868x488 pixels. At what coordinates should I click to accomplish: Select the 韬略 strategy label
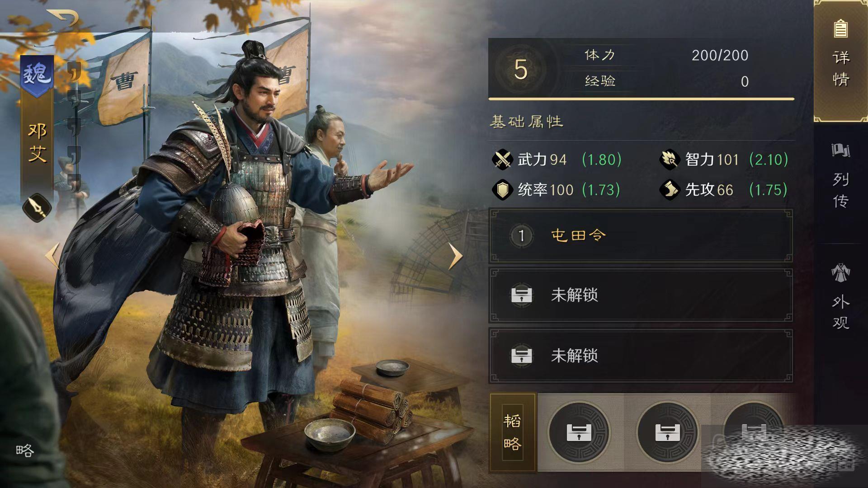pyautogui.click(x=513, y=432)
